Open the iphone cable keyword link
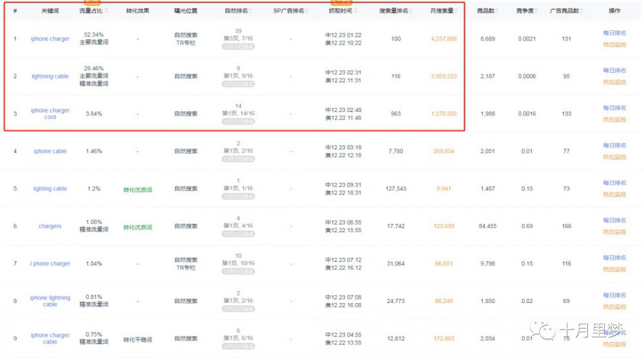The image size is (644, 359). (50, 151)
